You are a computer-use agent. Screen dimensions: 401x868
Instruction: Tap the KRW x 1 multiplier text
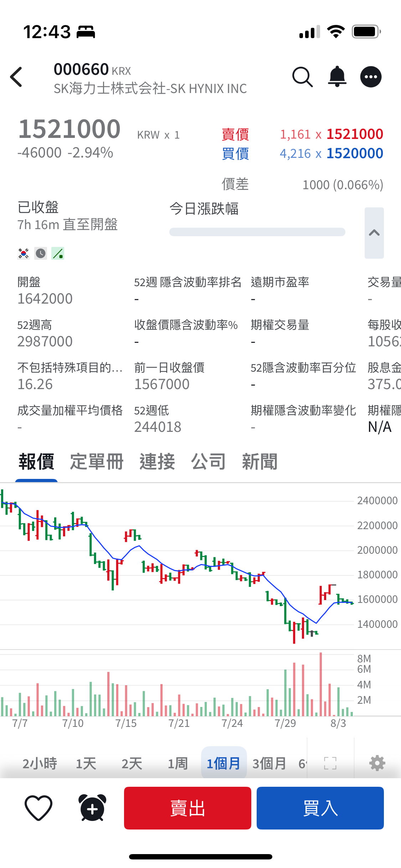[158, 135]
